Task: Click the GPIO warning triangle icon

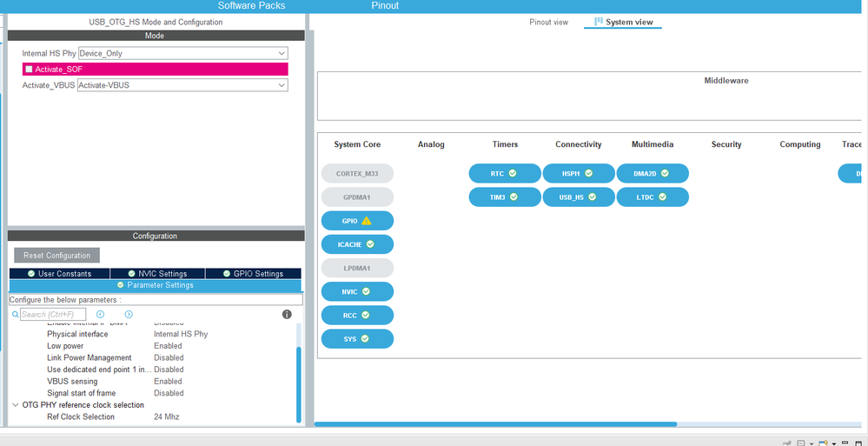Action: pos(367,221)
